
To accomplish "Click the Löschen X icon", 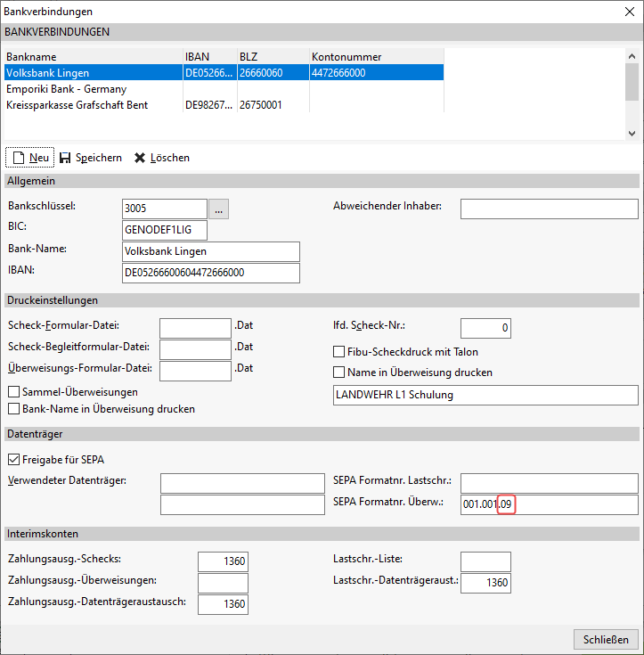I will (x=139, y=158).
